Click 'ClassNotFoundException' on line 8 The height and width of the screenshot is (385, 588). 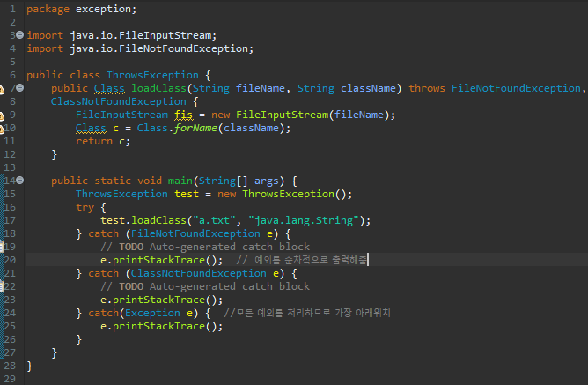(119, 101)
